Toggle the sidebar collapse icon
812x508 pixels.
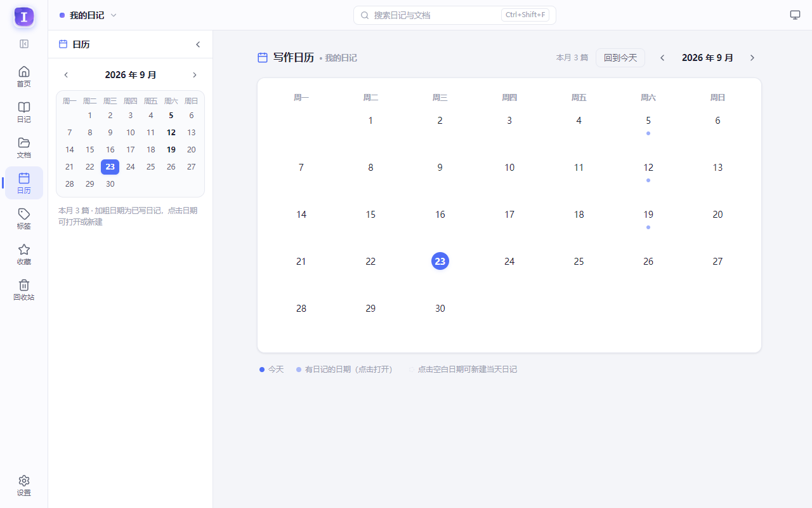(x=24, y=44)
